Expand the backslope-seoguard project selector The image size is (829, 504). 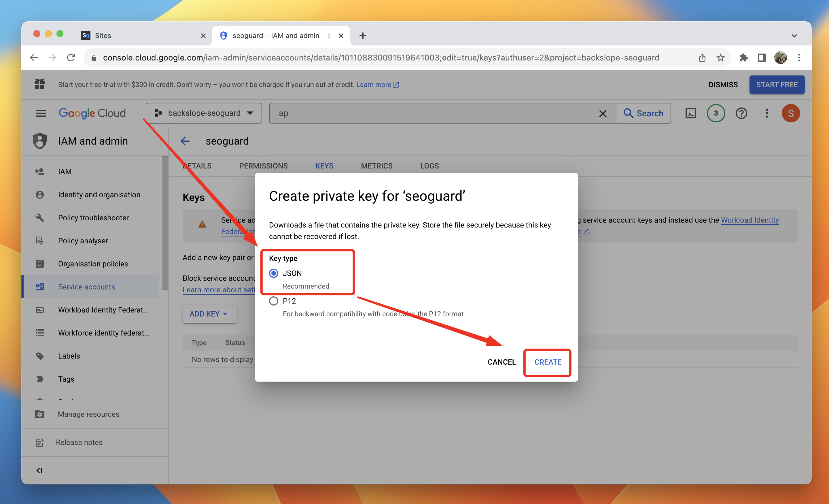(204, 113)
